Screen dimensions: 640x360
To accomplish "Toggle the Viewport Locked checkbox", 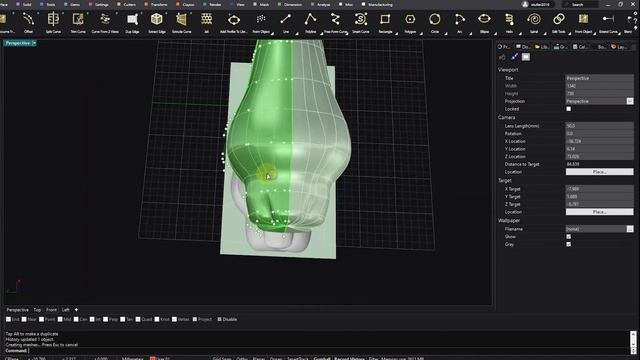I will (x=569, y=109).
